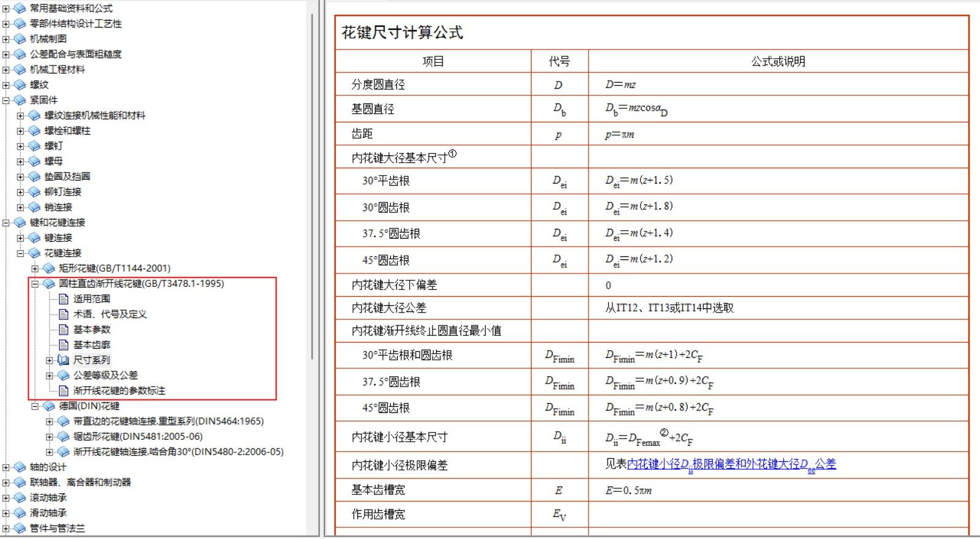This screenshot has width=980, height=539.
Task: Select 矩形花键(GB/T1144-2001) tree label
Action: pos(114,269)
